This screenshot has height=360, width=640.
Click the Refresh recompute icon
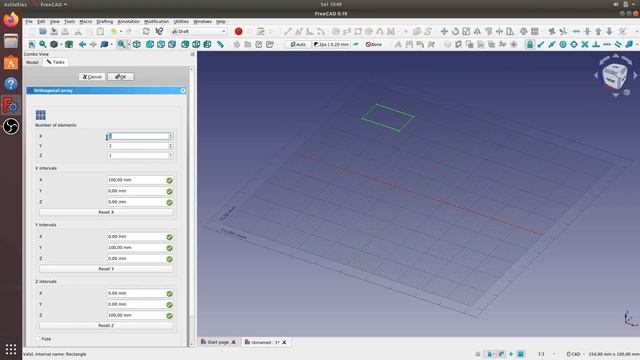(x=146, y=31)
